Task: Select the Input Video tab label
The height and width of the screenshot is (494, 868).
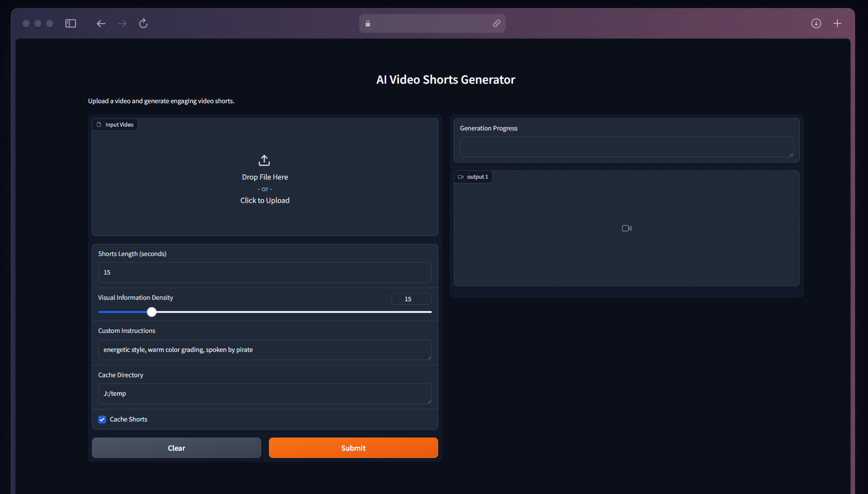Action: (x=119, y=124)
